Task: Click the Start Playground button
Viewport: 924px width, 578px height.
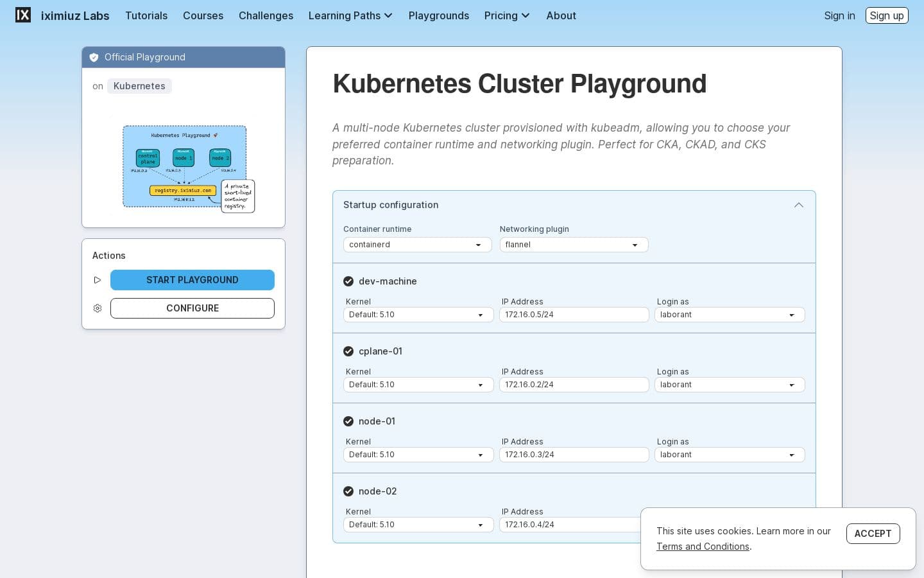Action: [193, 280]
